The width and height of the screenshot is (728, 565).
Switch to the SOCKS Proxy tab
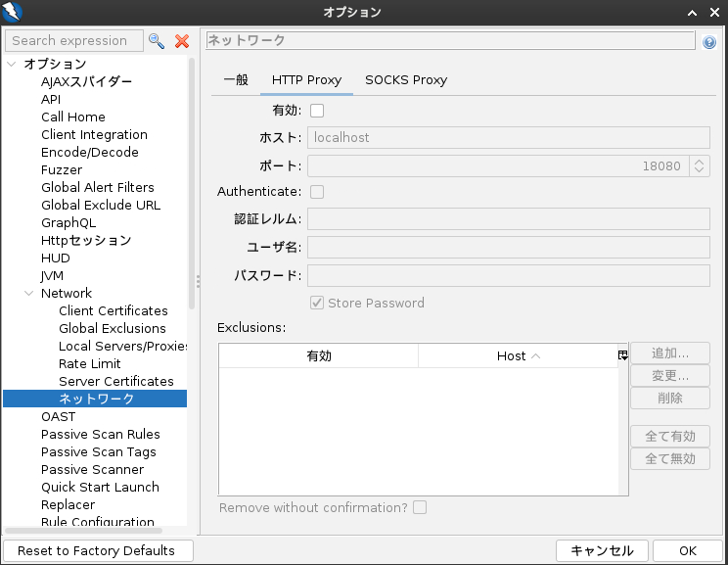(x=406, y=80)
